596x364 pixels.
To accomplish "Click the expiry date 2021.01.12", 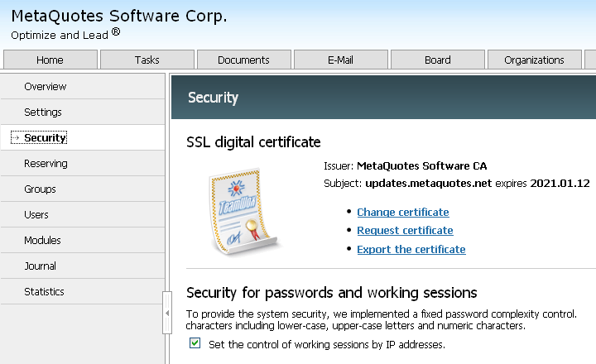I will (x=560, y=183).
